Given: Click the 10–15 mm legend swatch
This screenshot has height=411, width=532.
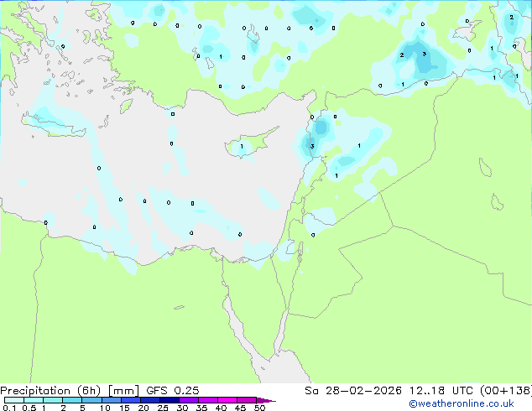Looking at the screenshot, I should (x=112, y=400).
